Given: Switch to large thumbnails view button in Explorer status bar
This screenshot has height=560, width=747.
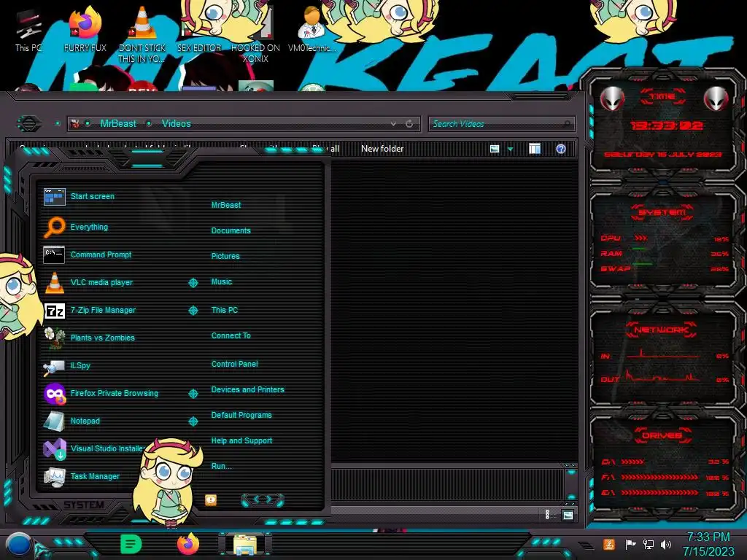Looking at the screenshot, I should (x=568, y=516).
